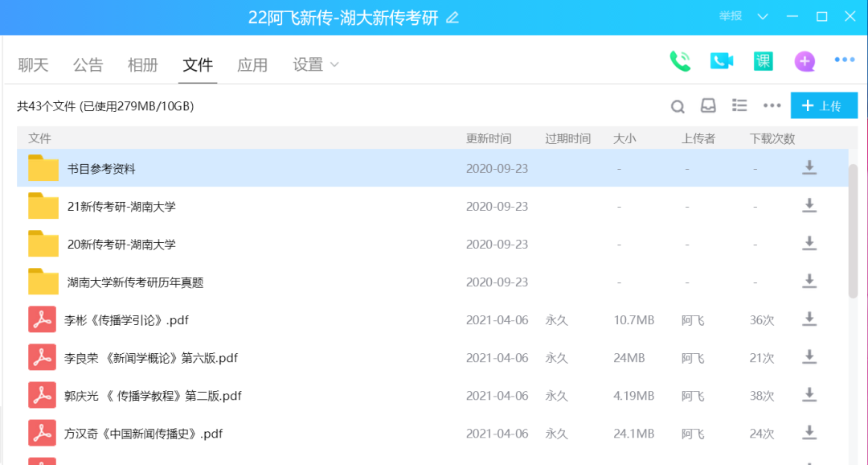Click the edit pencil next to group name
The height and width of the screenshot is (465, 868).
[x=452, y=18]
